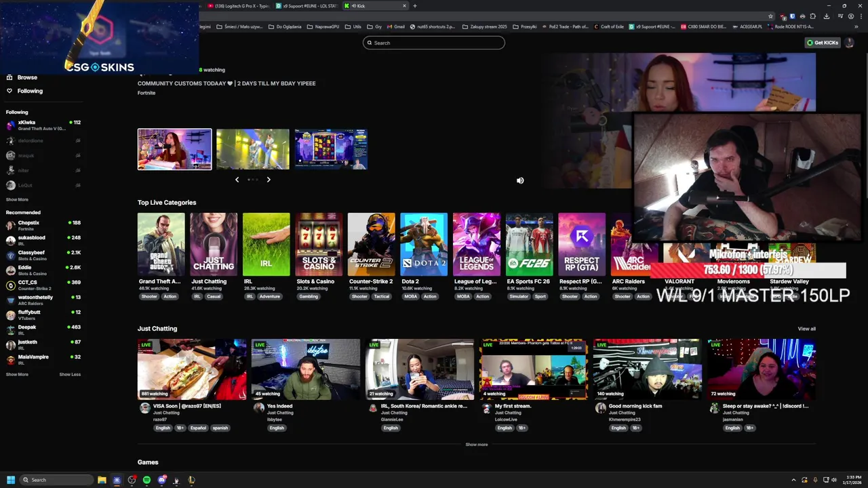The image size is (868, 488).
Task: Click View all for Just Chatting
Action: (x=806, y=329)
